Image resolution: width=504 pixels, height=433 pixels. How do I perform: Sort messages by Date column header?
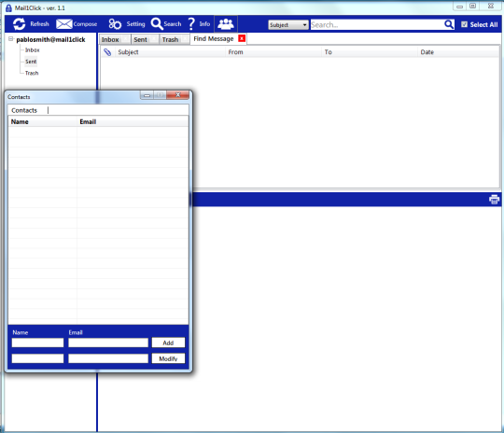(x=458, y=52)
